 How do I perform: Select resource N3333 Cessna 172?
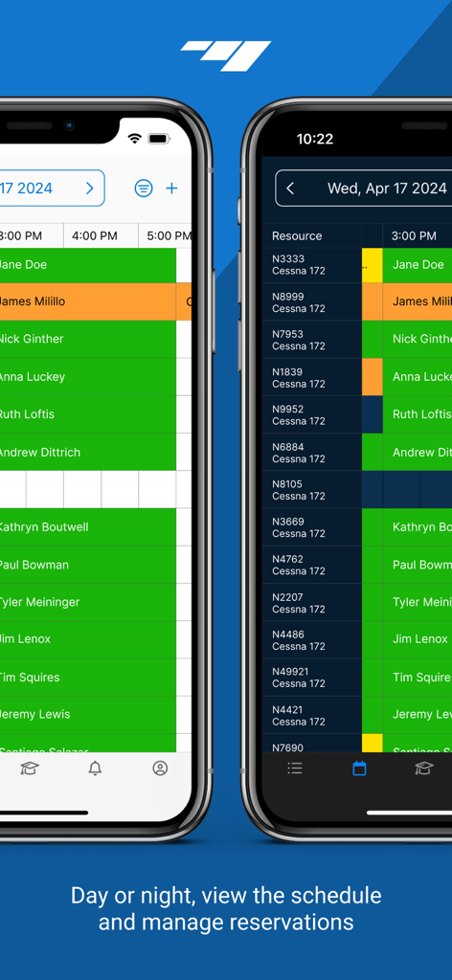(311, 265)
